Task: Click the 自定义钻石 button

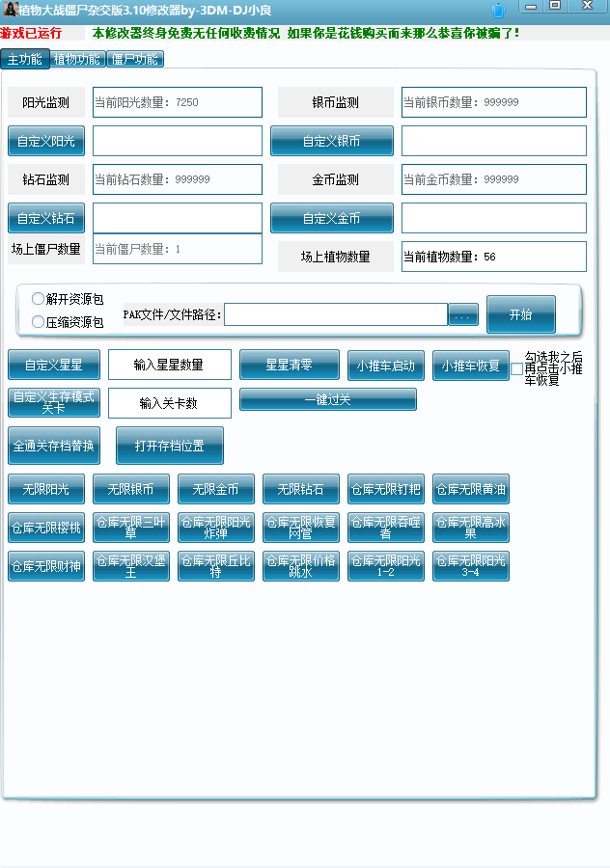Action: 46,218
